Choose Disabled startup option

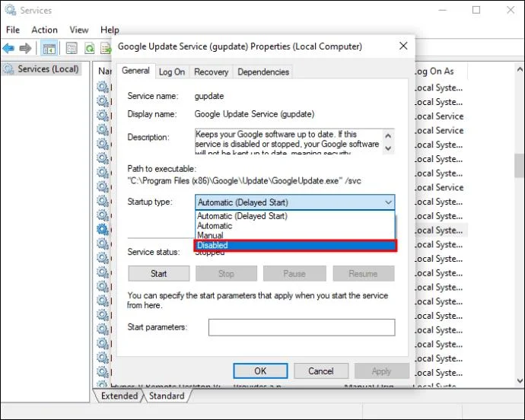click(x=295, y=245)
